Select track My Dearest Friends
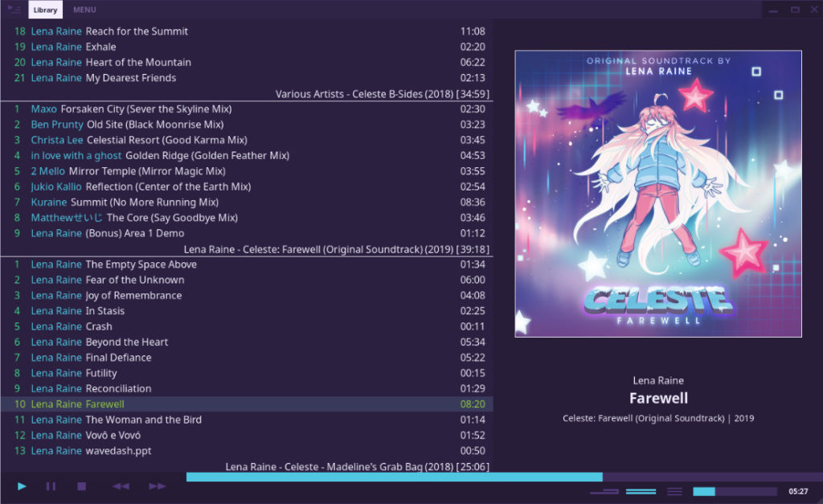 (247, 78)
